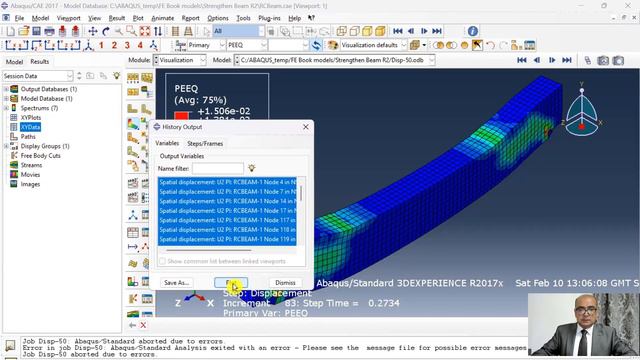The image size is (640, 360).
Task: Apply custom view 3
Action: [127, 45]
